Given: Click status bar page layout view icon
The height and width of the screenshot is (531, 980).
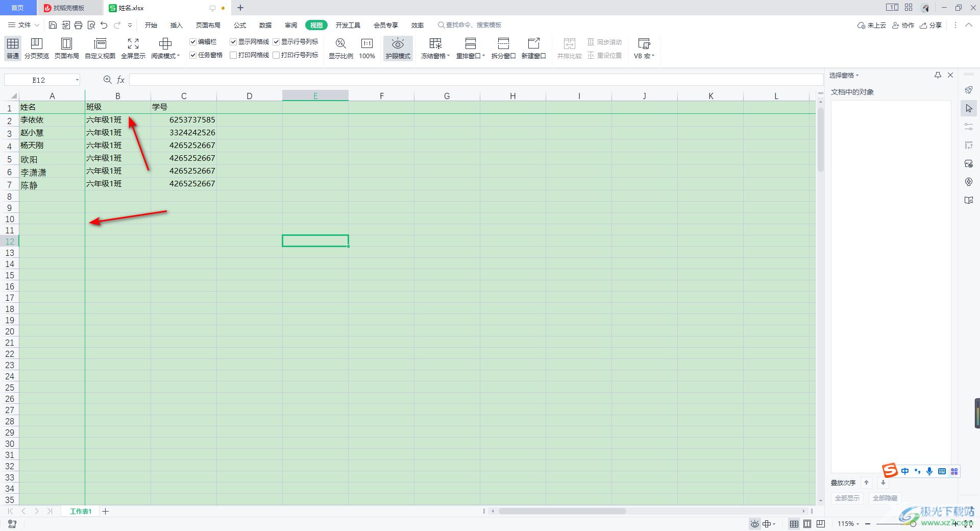Looking at the screenshot, I should [x=807, y=524].
